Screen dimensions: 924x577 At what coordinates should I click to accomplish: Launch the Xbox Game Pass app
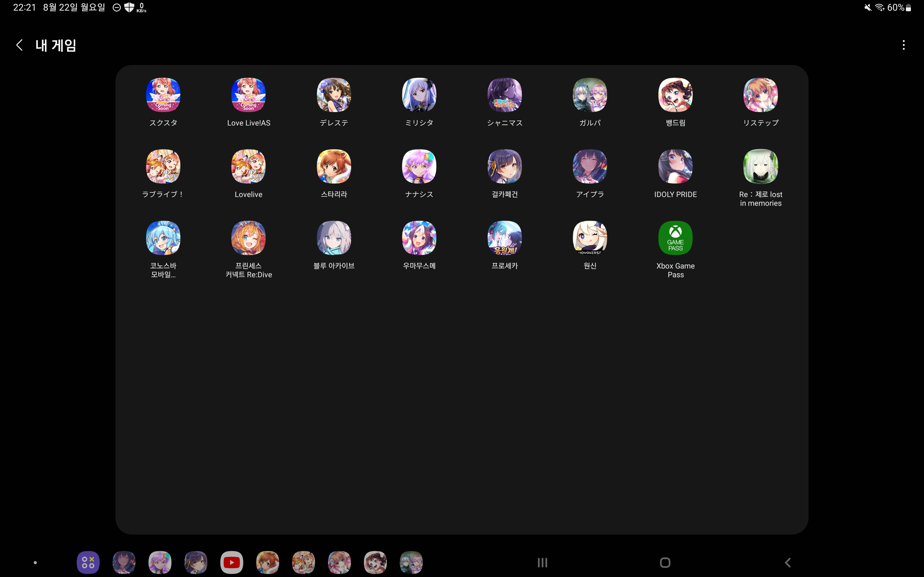[x=676, y=238]
